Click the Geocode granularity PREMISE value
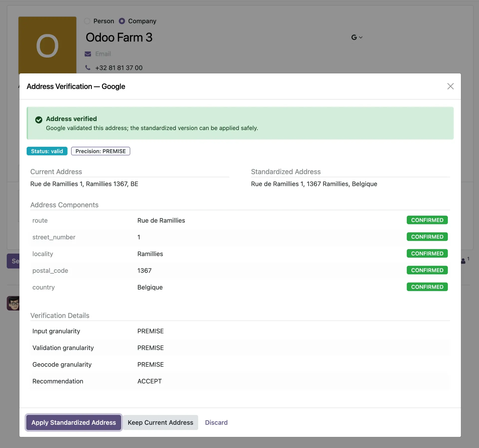Screen dimensions: 479x448 [150, 364]
